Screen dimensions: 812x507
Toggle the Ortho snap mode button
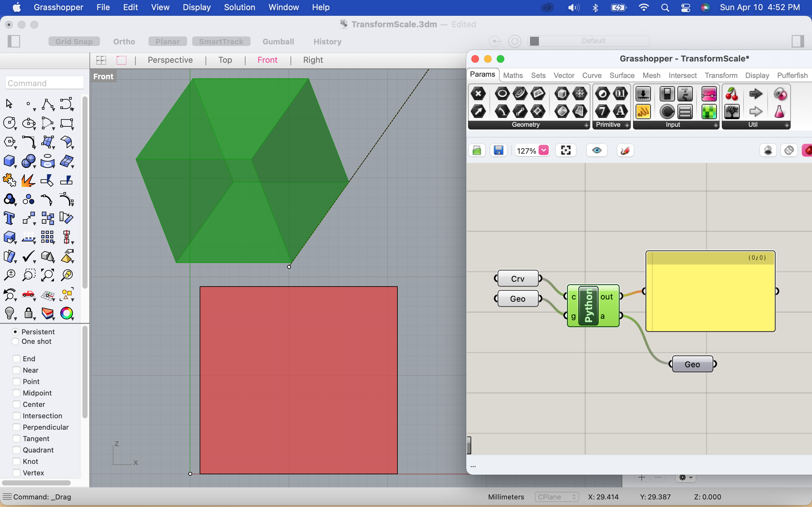pos(124,42)
